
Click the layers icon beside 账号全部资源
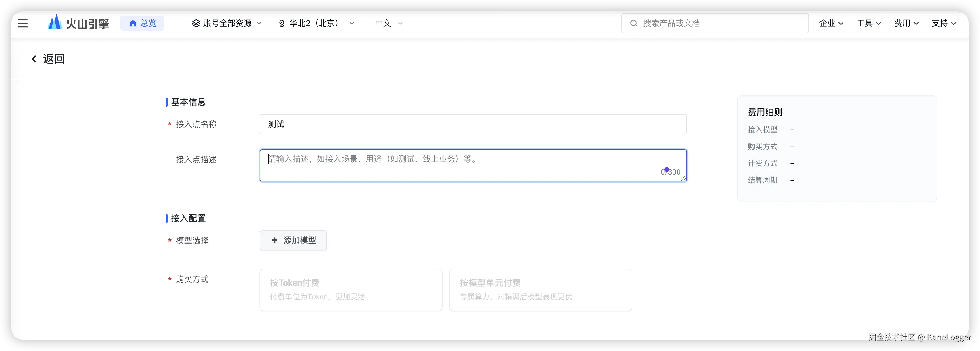[196, 23]
